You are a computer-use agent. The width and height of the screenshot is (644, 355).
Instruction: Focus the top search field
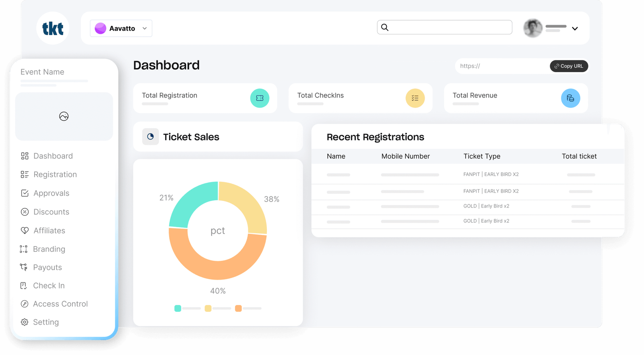tap(444, 27)
